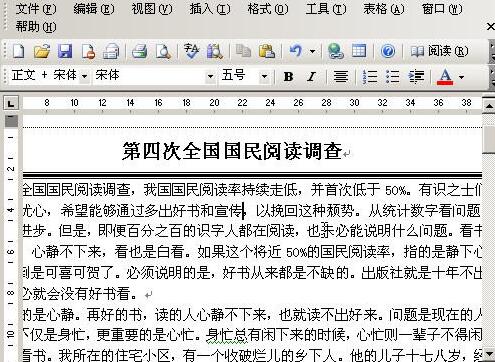Click the bulleted list icon

(x=392, y=77)
